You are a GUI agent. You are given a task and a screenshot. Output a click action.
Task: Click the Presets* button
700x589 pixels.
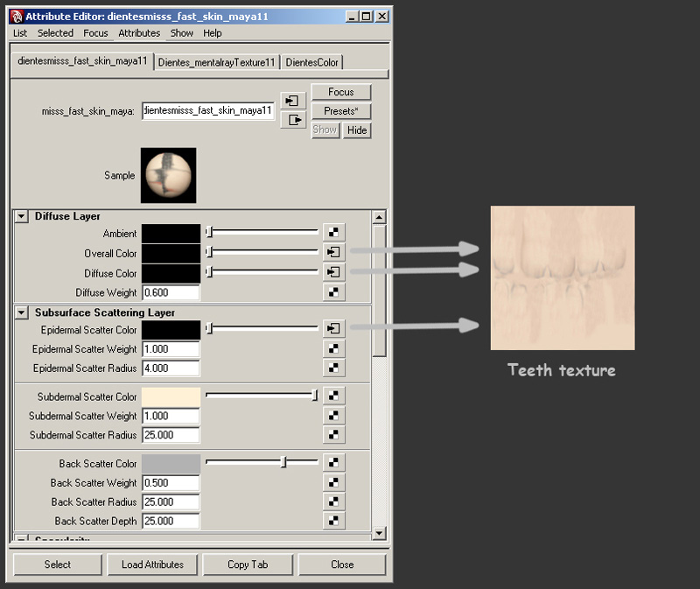pos(341,111)
